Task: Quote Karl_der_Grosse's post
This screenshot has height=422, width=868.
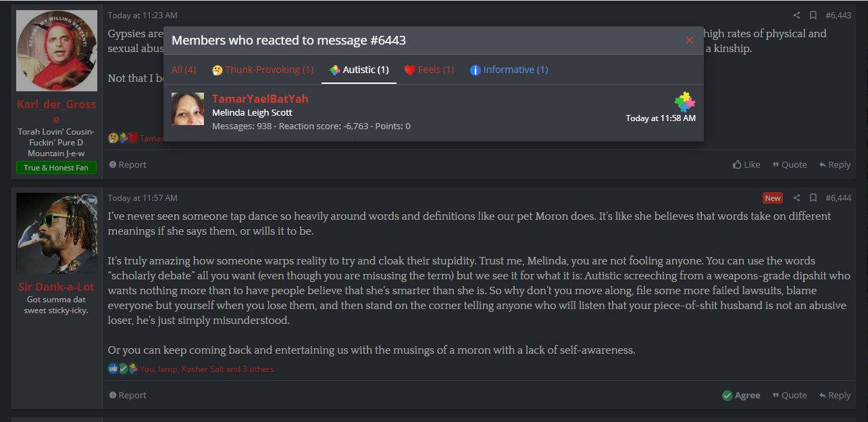Action: [x=790, y=164]
